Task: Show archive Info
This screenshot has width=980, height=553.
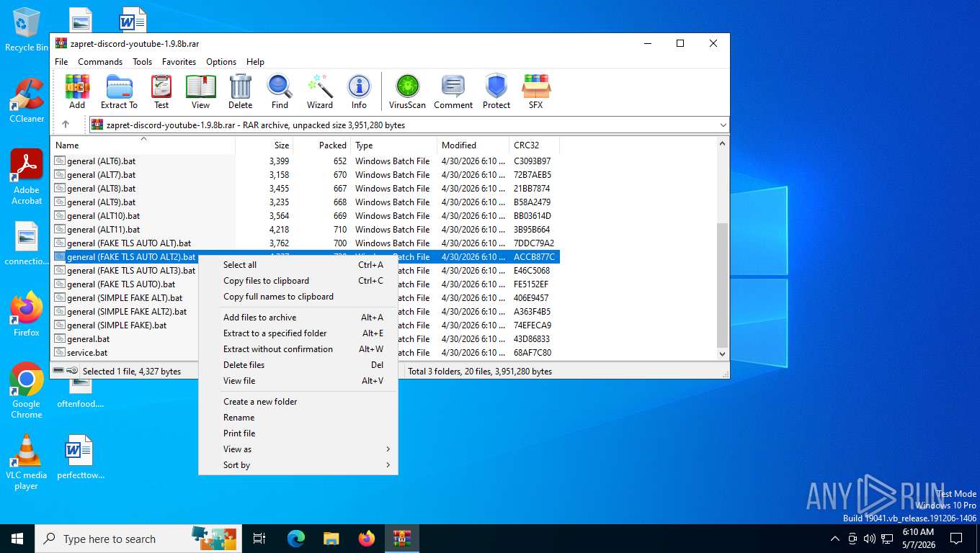Action: [359, 91]
